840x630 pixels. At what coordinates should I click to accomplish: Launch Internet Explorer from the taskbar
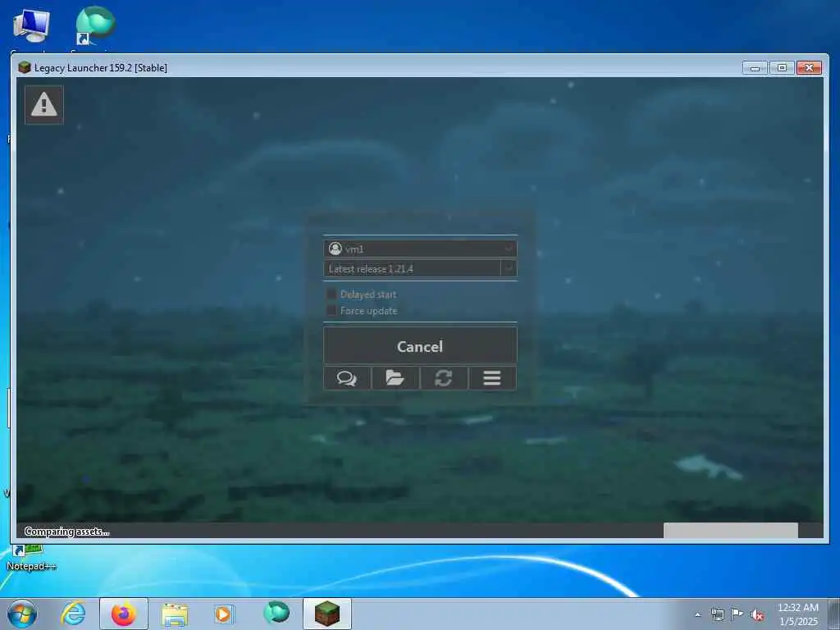click(73, 614)
